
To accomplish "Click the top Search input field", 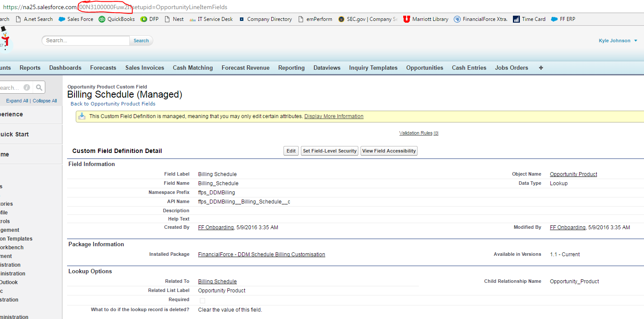I will (86, 41).
